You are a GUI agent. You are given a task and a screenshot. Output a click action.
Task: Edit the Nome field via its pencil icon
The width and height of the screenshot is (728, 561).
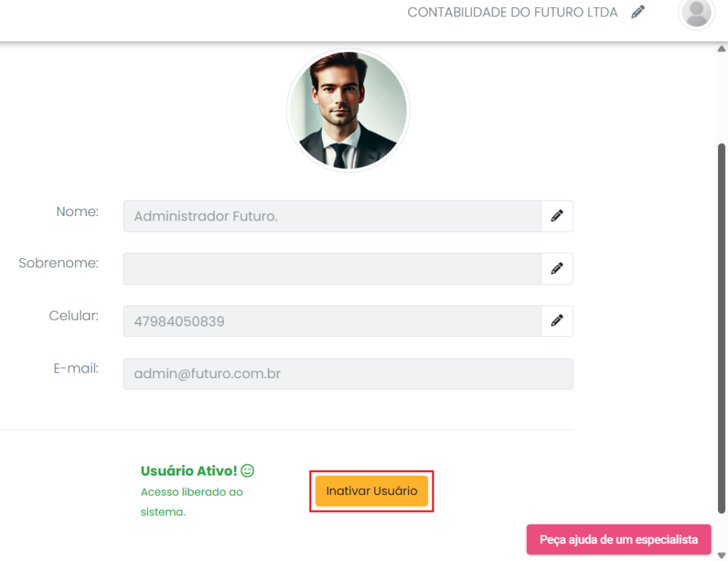coord(557,216)
